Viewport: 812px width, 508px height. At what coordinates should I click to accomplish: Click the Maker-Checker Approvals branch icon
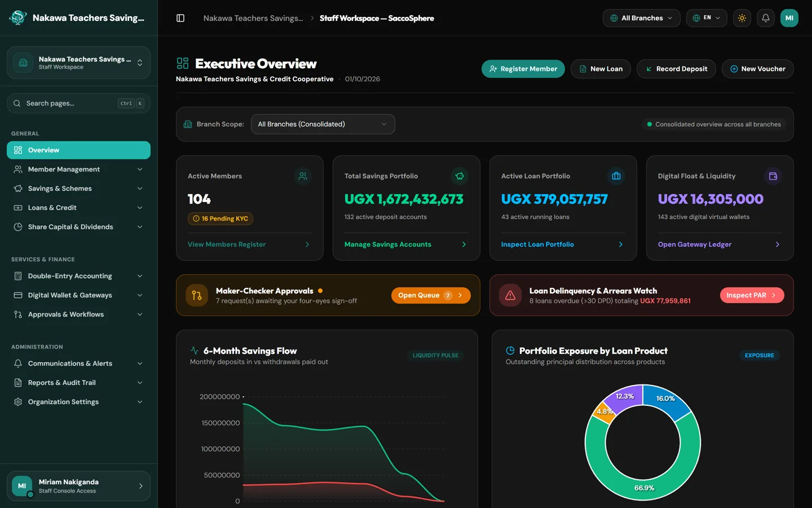(x=197, y=295)
